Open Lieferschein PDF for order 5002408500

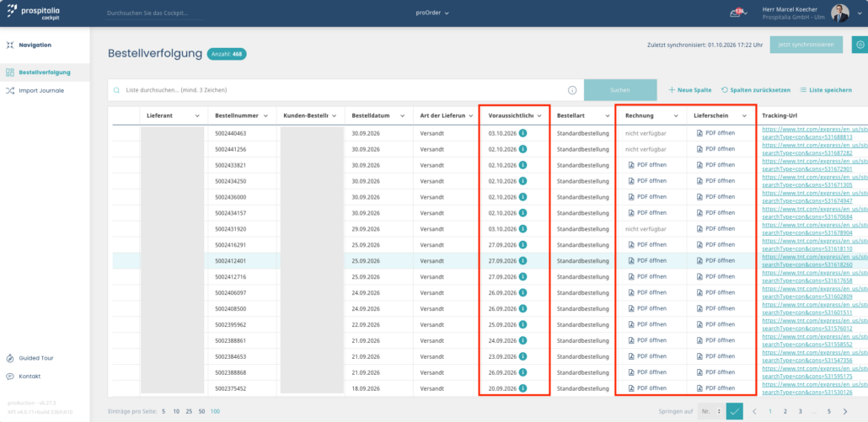[x=715, y=308]
